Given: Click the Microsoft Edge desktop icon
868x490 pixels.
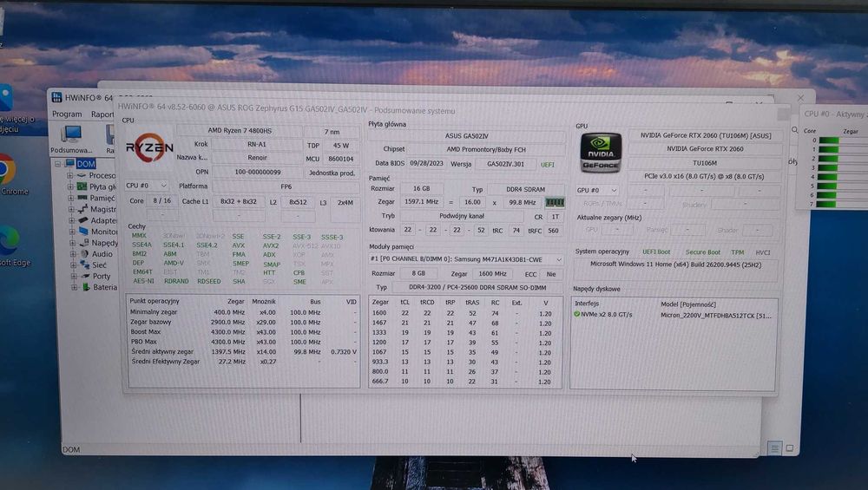Looking at the screenshot, I should pyautogui.click(x=8, y=242).
